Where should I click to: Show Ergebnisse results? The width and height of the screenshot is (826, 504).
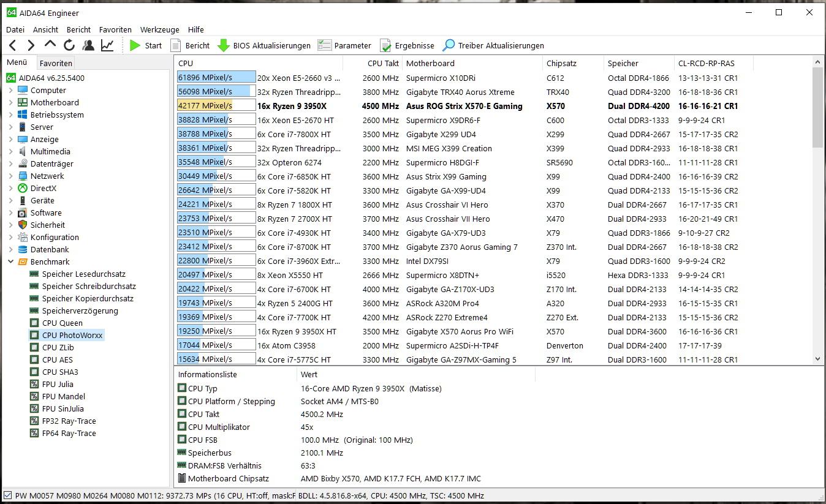pyautogui.click(x=407, y=45)
